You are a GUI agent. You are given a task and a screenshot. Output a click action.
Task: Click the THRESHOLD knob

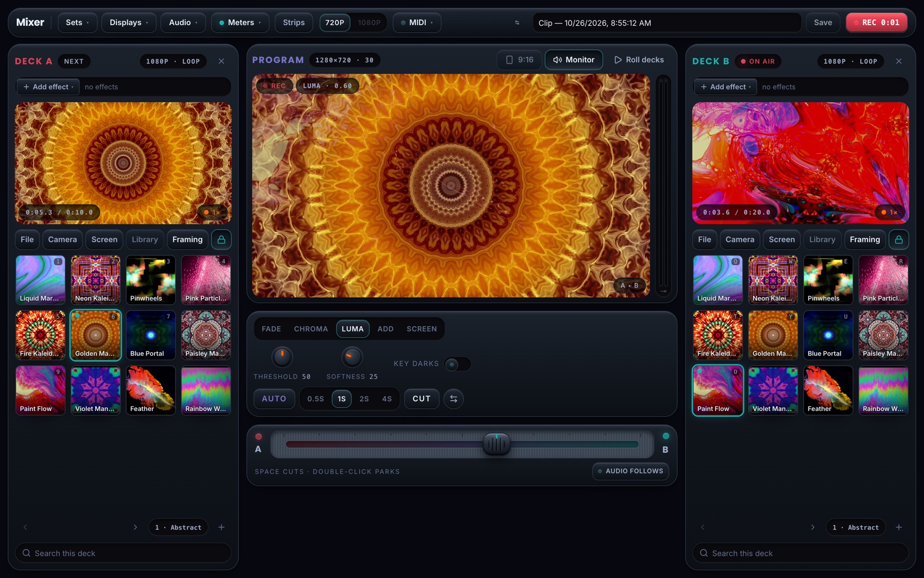[x=282, y=357]
